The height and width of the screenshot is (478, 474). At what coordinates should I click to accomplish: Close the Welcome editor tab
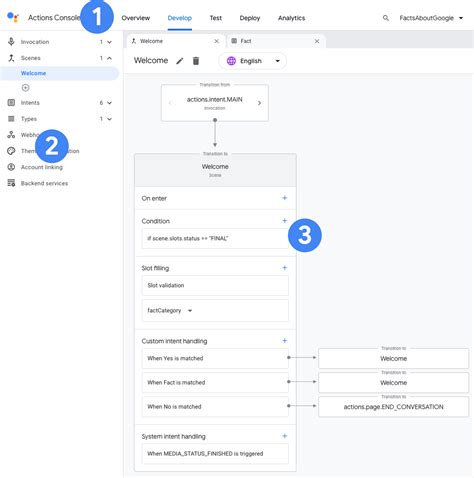coord(217,41)
